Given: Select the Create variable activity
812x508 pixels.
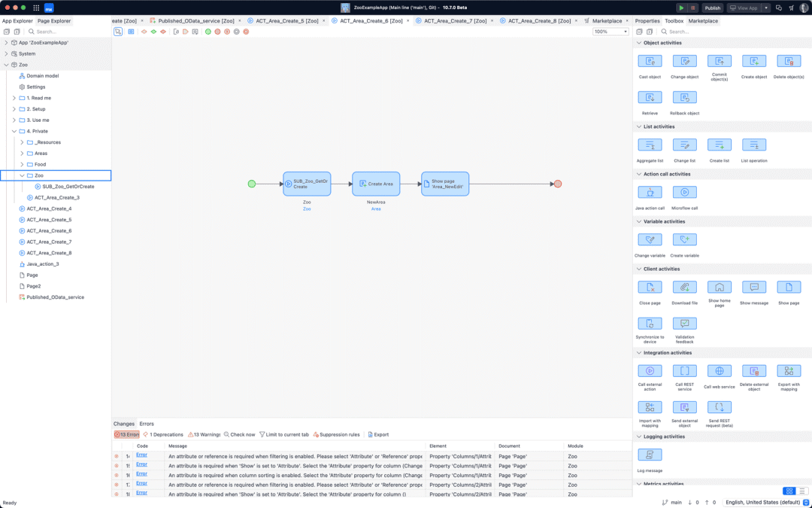Looking at the screenshot, I should coord(684,239).
